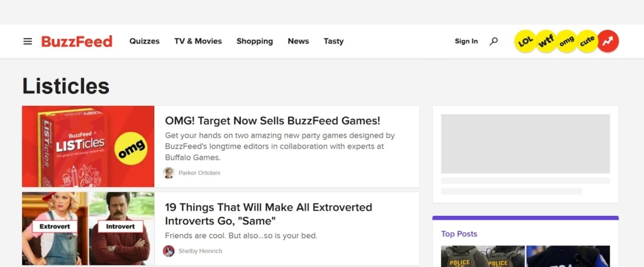644x267 pixels.
Task: Click the description mentioning Buffalo Games
Action: pos(280,147)
